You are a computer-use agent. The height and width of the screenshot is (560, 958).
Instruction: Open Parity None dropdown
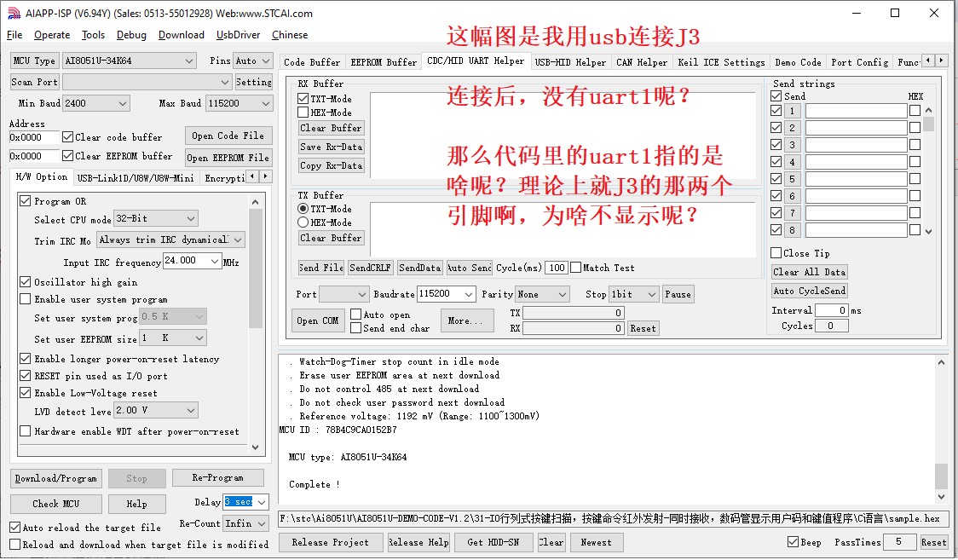pos(543,294)
